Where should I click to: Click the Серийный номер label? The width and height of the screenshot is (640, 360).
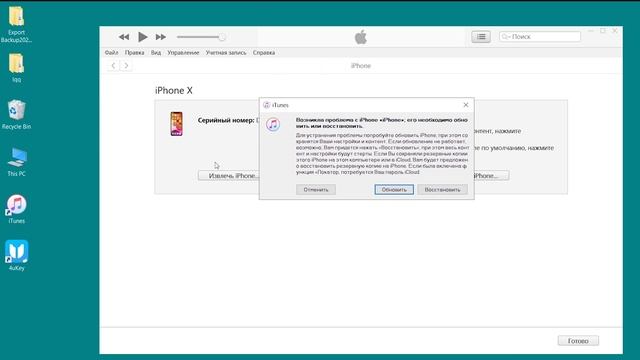pos(226,120)
